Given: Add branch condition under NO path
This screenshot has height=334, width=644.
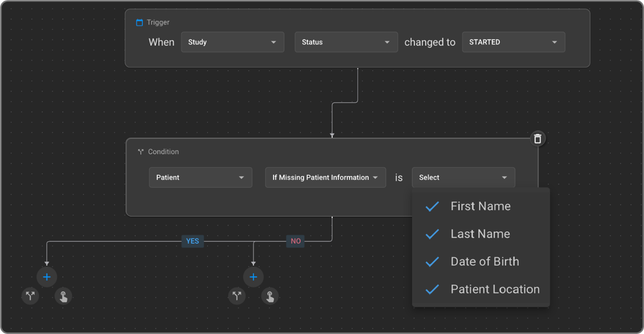Looking at the screenshot, I should [237, 296].
